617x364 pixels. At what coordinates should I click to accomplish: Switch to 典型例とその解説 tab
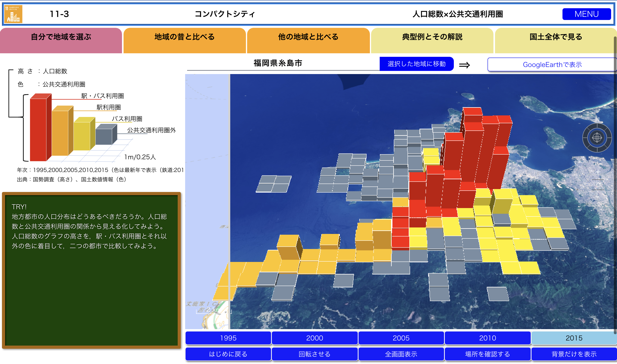coord(432,37)
